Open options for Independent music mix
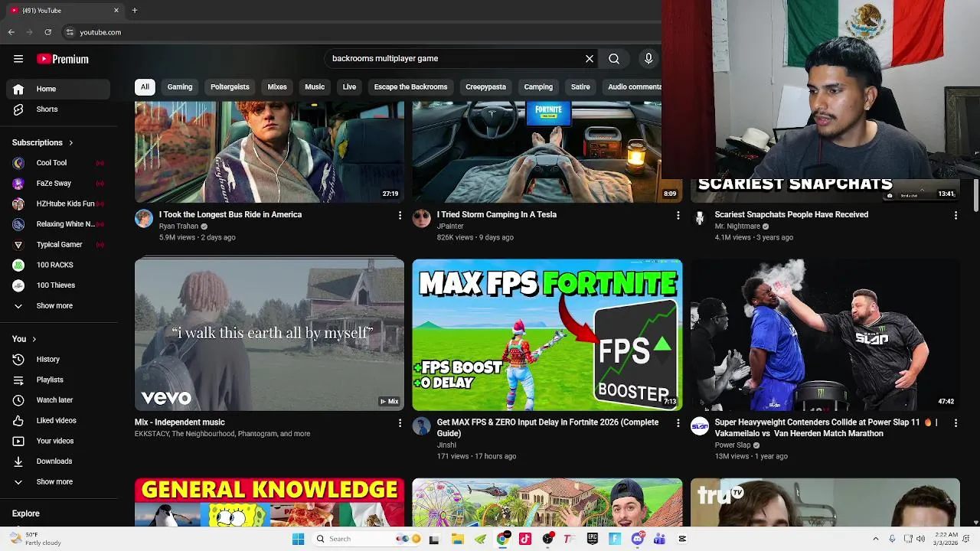 [400, 423]
